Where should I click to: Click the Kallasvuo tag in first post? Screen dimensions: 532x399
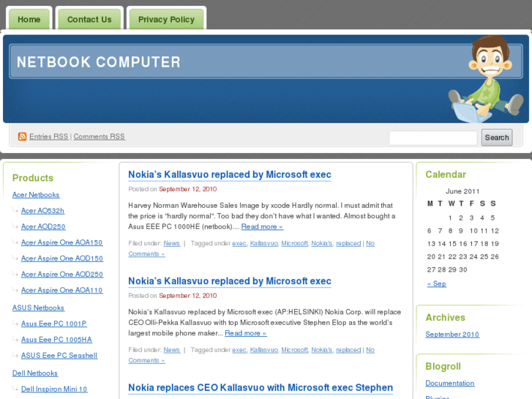tap(264, 244)
